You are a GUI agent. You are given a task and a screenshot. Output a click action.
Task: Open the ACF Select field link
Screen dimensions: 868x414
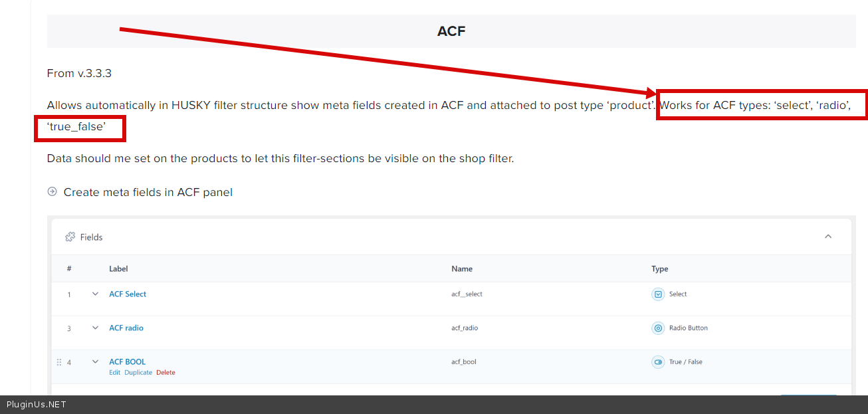[128, 294]
